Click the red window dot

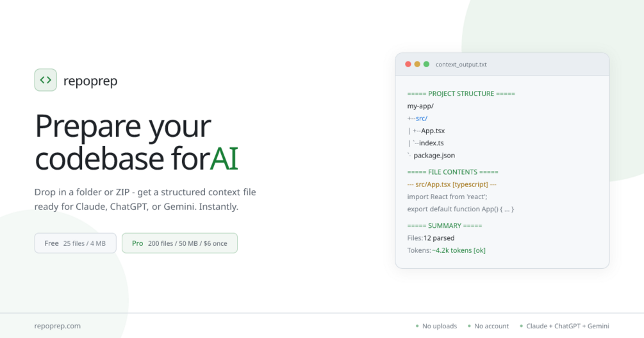point(408,65)
